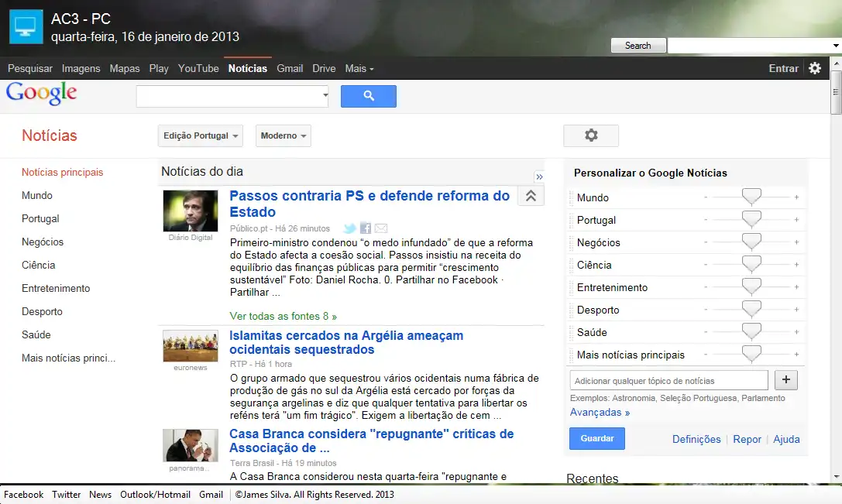Image resolution: width=842 pixels, height=504 pixels.
Task: Open Casa Branca considera repugnante headline
Action: [372, 441]
